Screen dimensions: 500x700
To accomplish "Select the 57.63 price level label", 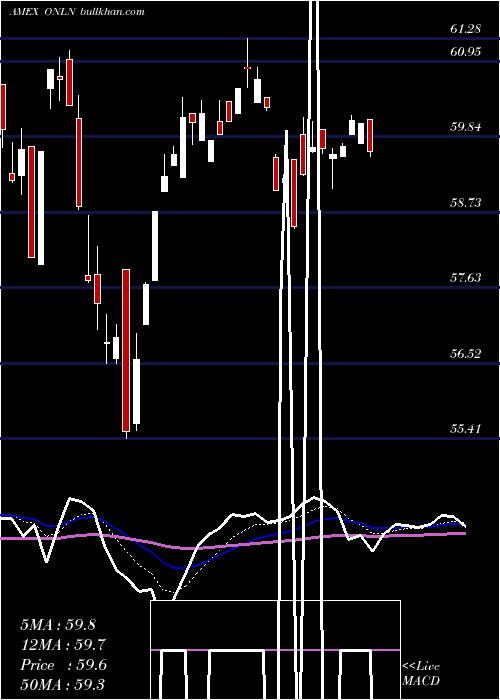I will pyautogui.click(x=466, y=278).
